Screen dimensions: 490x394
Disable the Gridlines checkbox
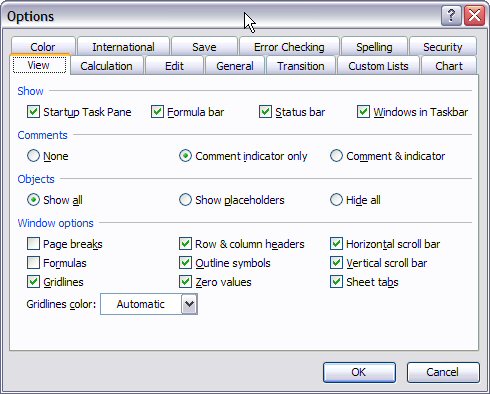coord(33,282)
